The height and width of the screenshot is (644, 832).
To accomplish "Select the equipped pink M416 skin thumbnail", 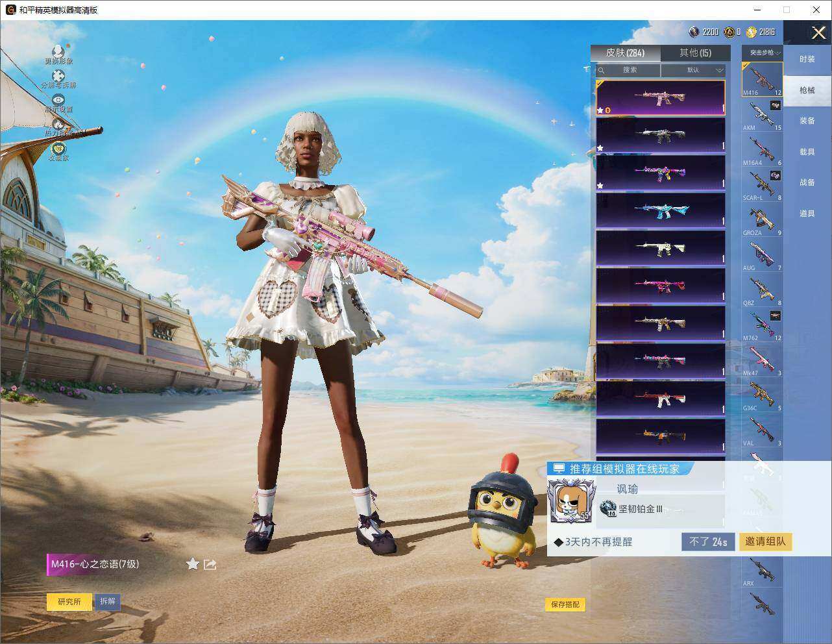I will pos(660,97).
